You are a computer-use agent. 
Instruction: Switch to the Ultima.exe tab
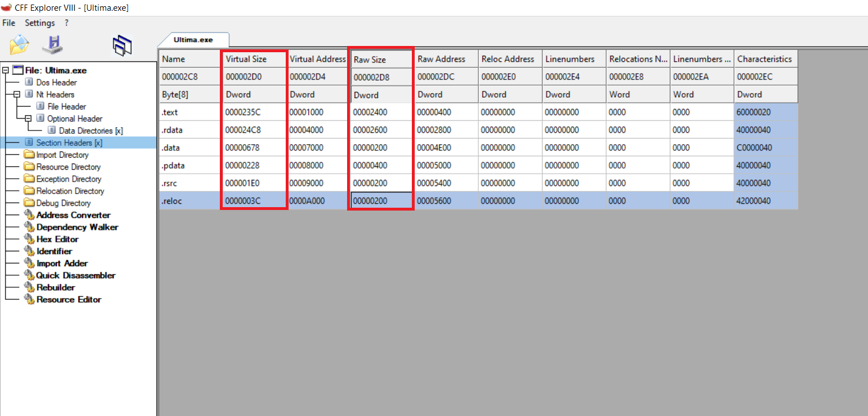[193, 40]
